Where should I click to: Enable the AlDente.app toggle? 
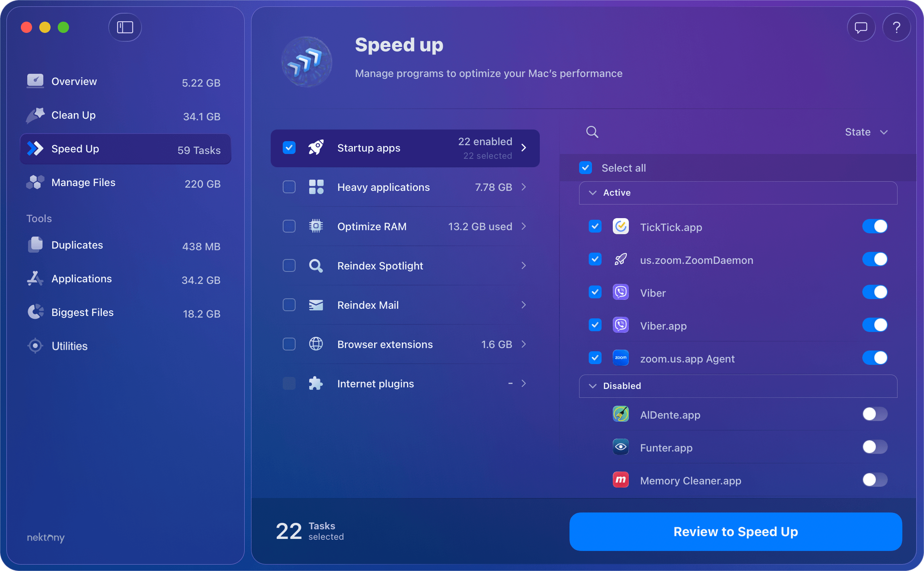pyautogui.click(x=875, y=414)
